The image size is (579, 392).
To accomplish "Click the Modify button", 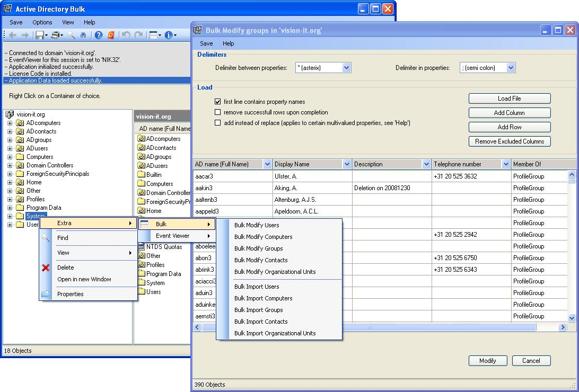I will [x=488, y=361].
